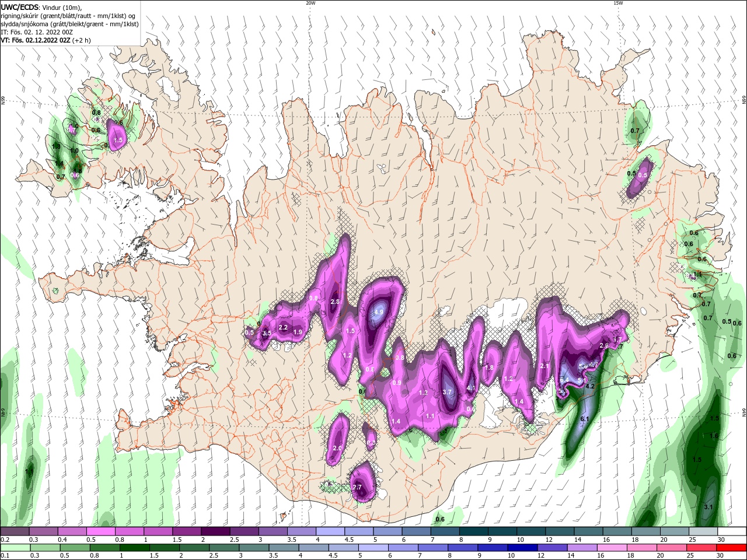The width and height of the screenshot is (747, 560).
Task: Click the 2.1 snowfall value on the map
Action: pyautogui.click(x=544, y=366)
